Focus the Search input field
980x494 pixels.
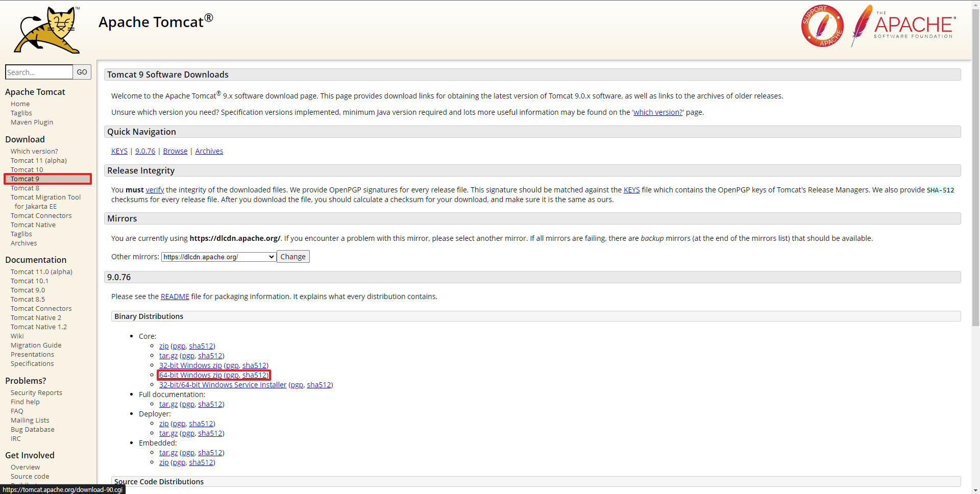(x=39, y=72)
